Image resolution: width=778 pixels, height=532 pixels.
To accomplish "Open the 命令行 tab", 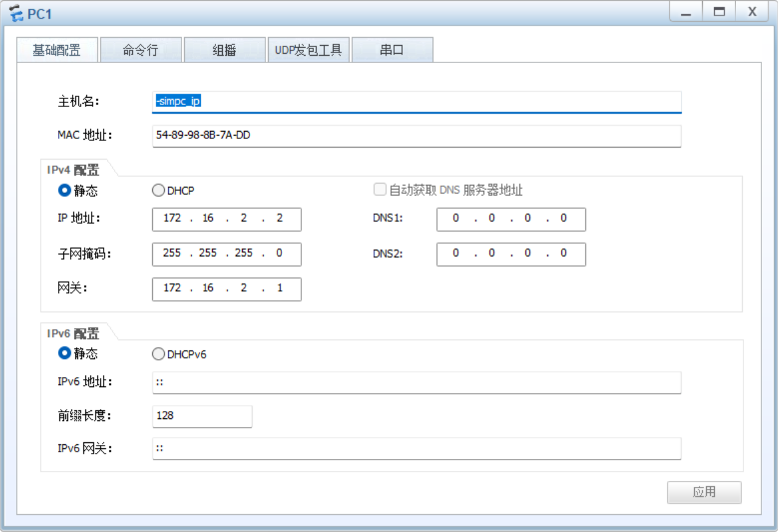I will point(141,50).
